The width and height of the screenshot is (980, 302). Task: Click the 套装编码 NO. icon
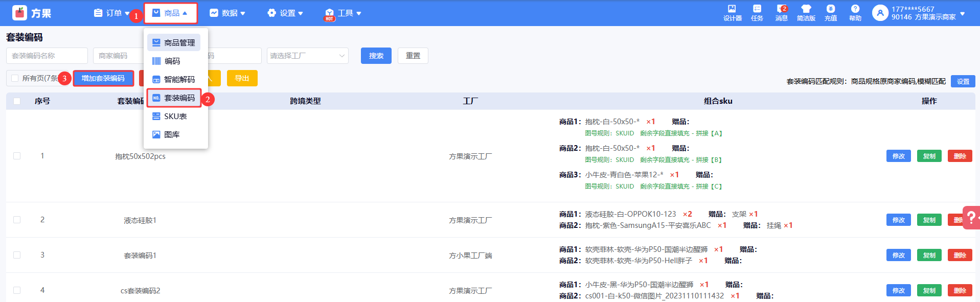point(156,98)
